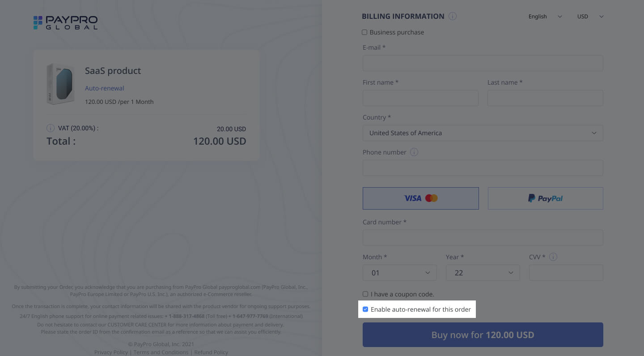Click the Buy now for 120.00 USD button
The image size is (644, 356).
click(x=483, y=335)
